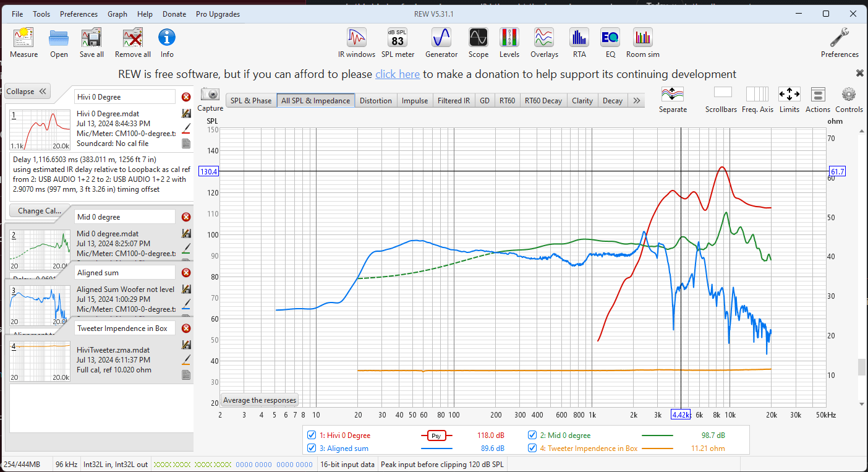868x472 pixels.
Task: Save the HiviTweeter.zma measurement icon
Action: pos(186,345)
